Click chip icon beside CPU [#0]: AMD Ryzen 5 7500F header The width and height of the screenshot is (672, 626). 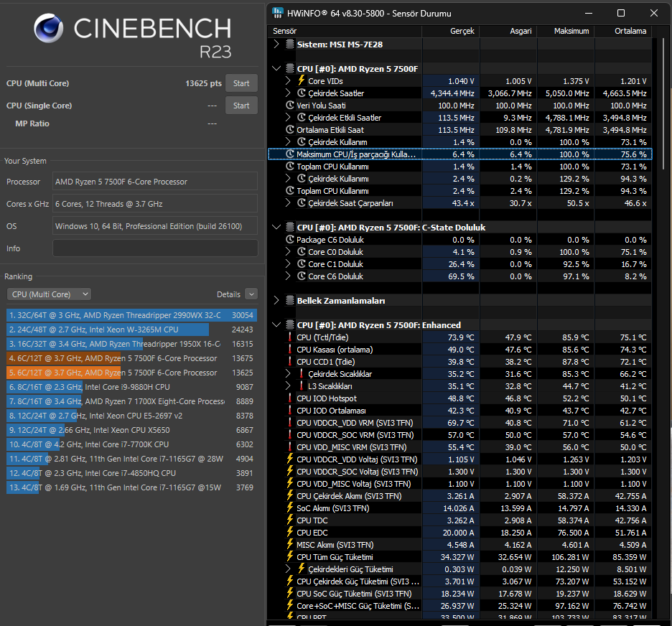tap(290, 68)
